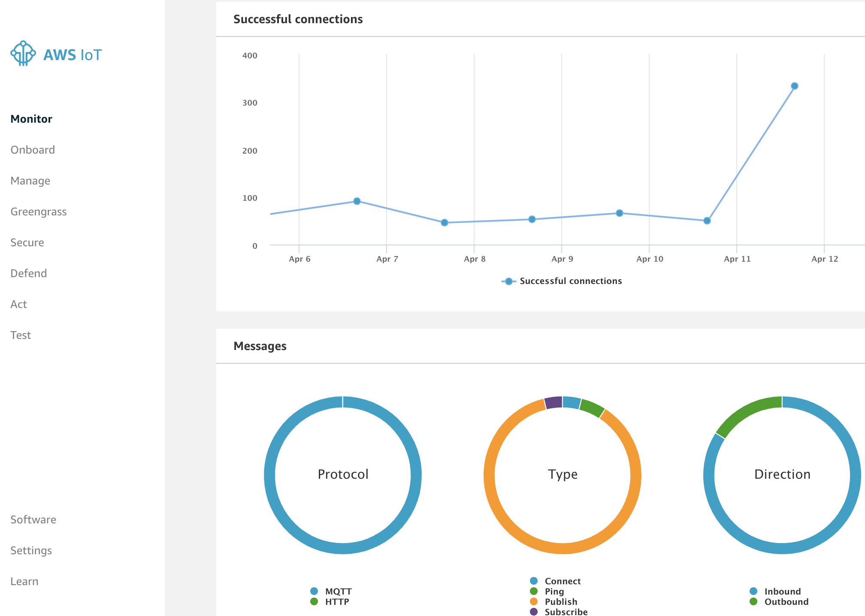
Task: Open Software from the sidebar
Action: tap(33, 519)
